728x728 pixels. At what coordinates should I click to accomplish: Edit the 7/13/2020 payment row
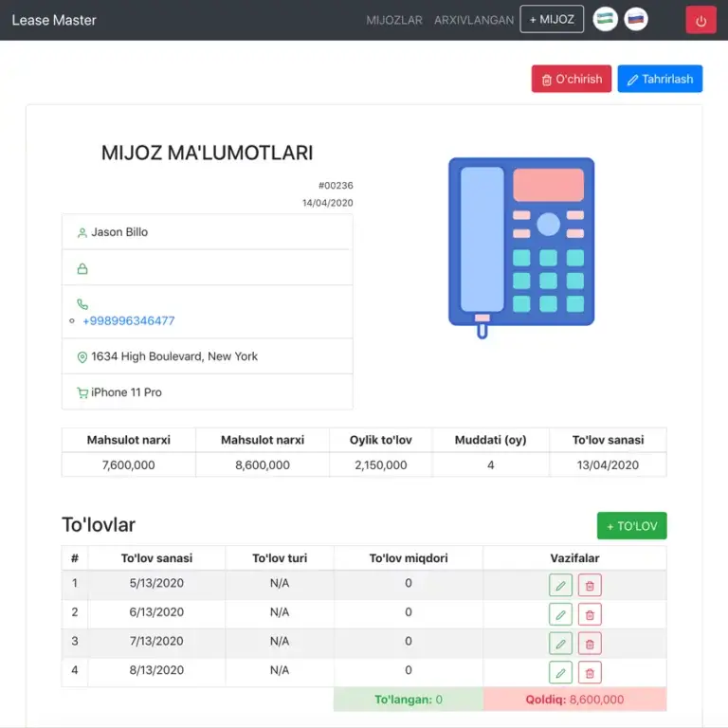click(560, 645)
